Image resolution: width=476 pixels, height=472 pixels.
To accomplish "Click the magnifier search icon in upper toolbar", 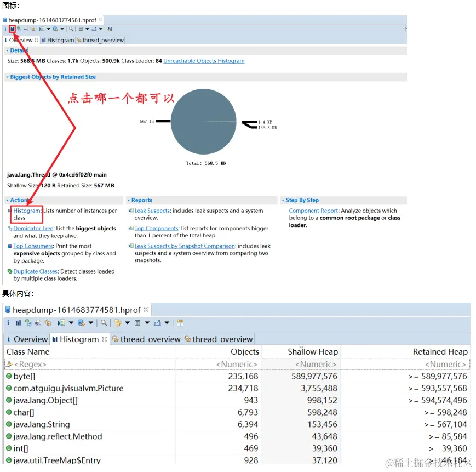I will 71,29.
